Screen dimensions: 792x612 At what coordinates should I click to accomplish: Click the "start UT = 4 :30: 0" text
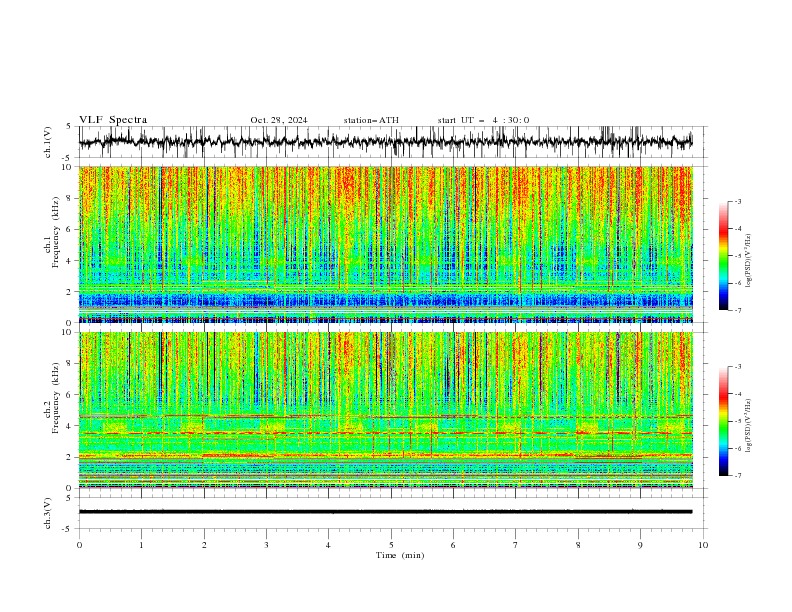(x=483, y=120)
